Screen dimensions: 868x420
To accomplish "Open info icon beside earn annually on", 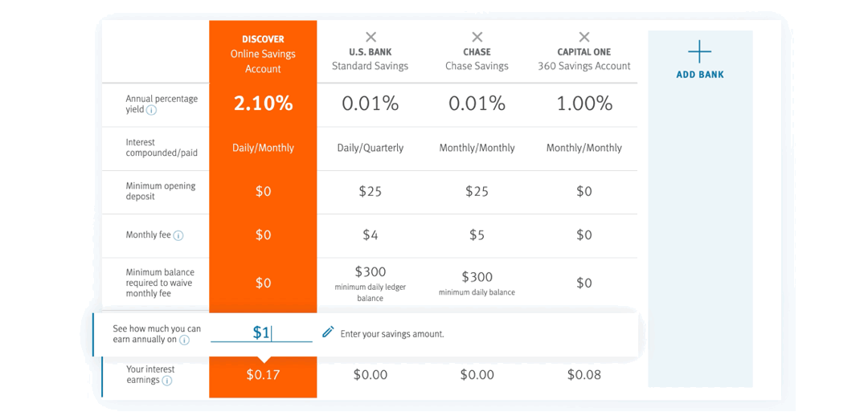I will pos(185,340).
